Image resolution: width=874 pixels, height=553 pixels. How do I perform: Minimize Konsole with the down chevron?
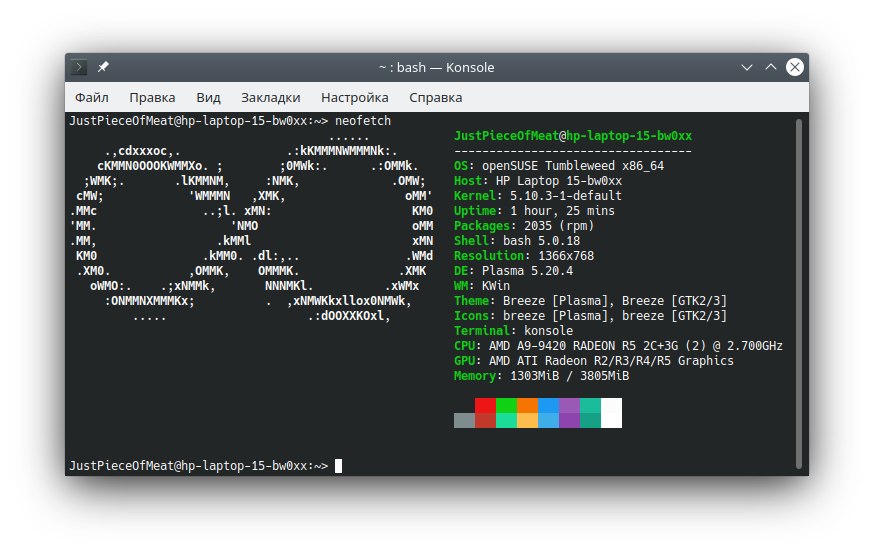pyautogui.click(x=746, y=67)
